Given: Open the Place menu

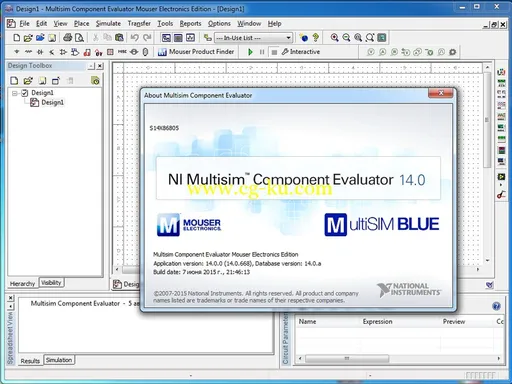Looking at the screenshot, I should point(81,24).
